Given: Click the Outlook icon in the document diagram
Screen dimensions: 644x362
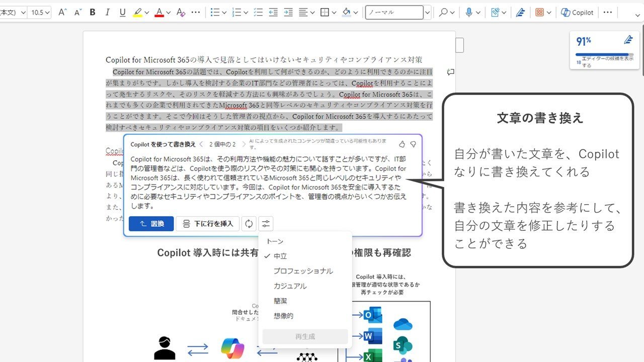Looking at the screenshot, I should (373, 315).
